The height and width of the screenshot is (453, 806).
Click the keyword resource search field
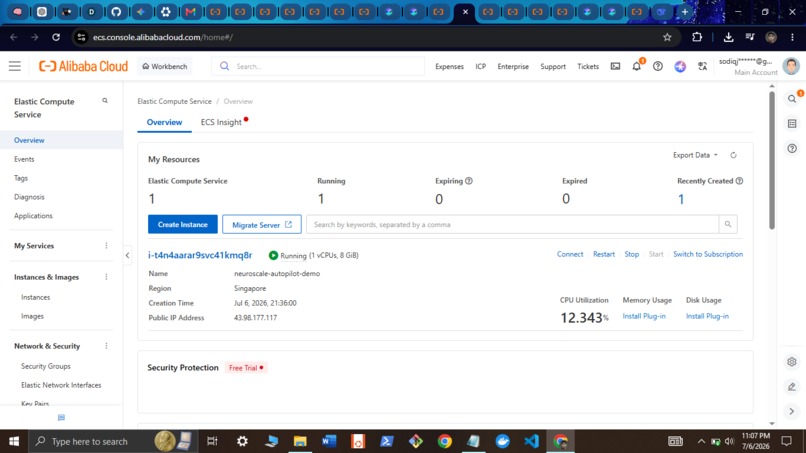tap(512, 224)
